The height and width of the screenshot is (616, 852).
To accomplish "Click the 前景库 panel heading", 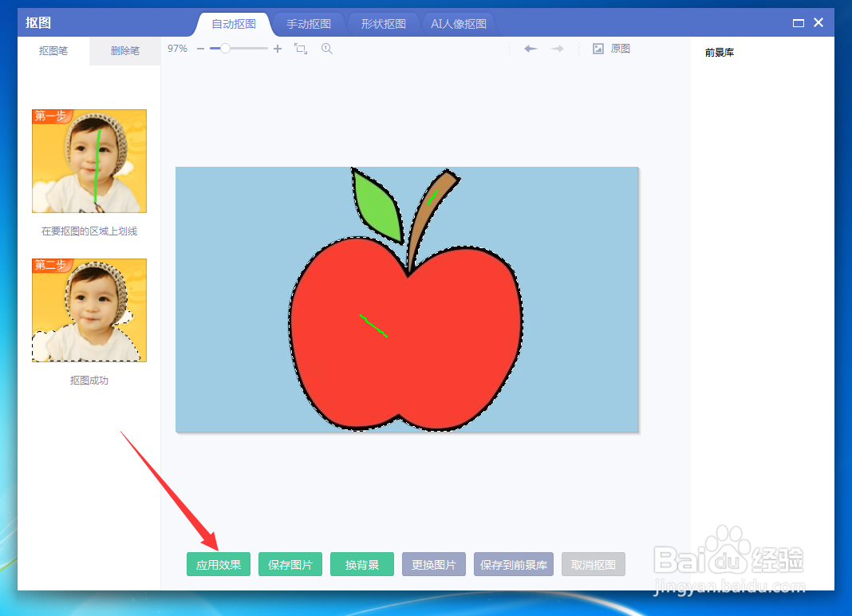I will pyautogui.click(x=720, y=53).
